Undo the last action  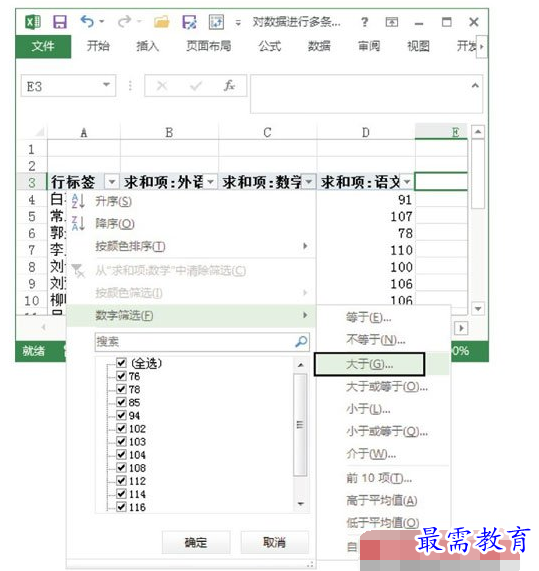click(x=87, y=21)
